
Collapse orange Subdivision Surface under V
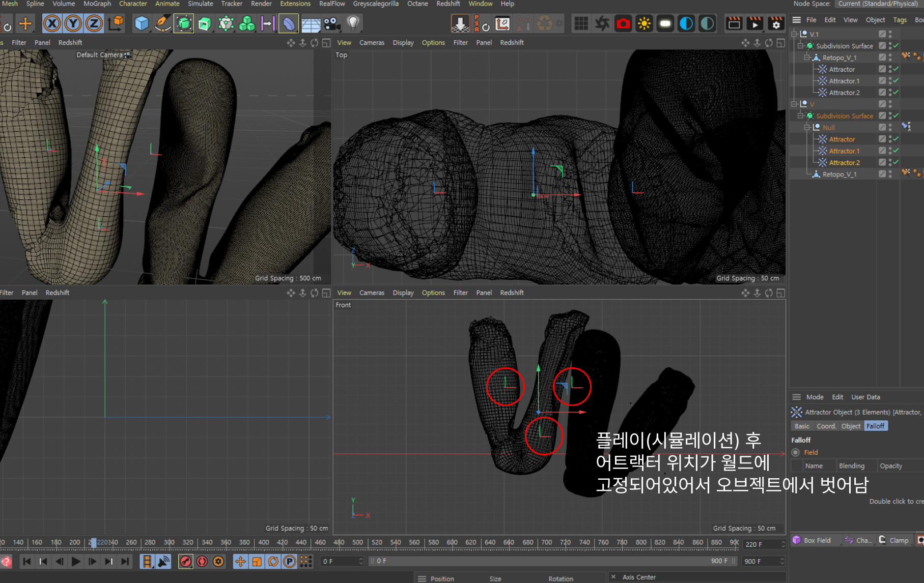(x=801, y=116)
